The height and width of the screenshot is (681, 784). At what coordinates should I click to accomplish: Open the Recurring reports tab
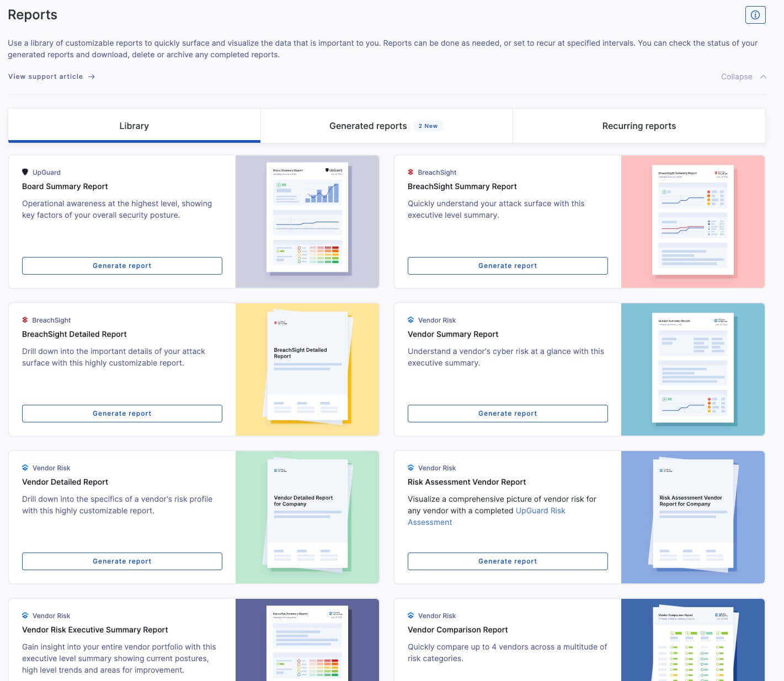(x=639, y=126)
